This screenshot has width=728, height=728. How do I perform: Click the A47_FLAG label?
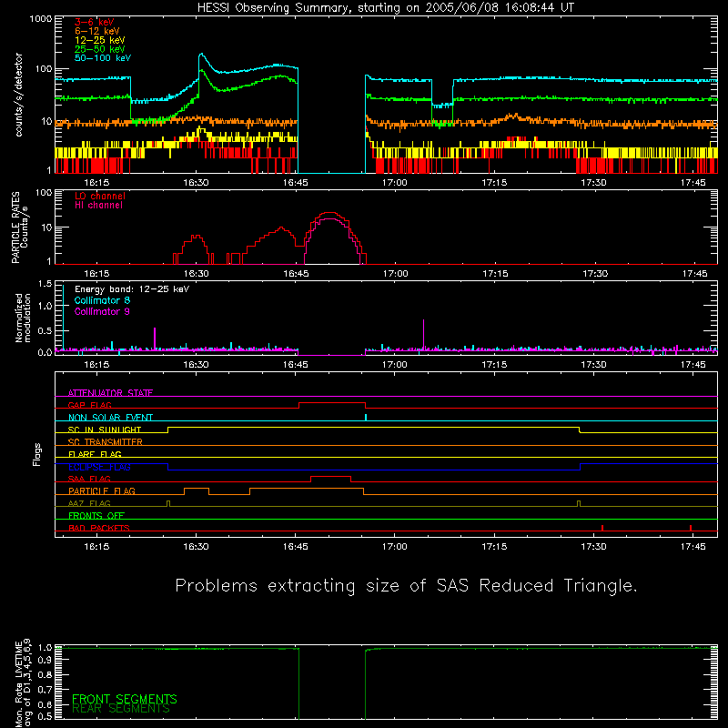pyautogui.click(x=89, y=503)
